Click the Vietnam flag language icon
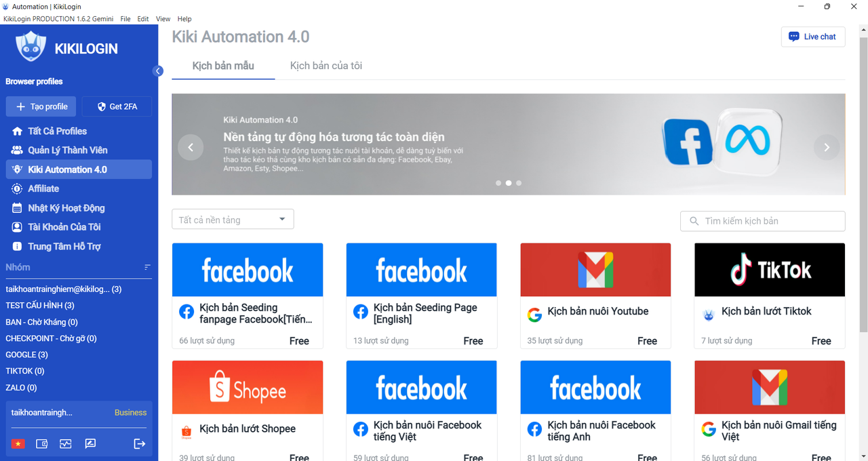 coord(18,444)
